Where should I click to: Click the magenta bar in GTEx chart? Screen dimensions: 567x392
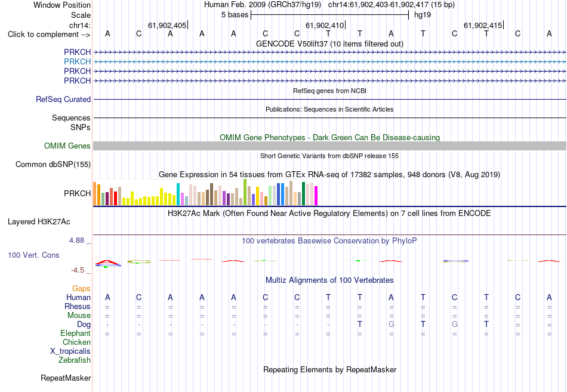click(316, 196)
